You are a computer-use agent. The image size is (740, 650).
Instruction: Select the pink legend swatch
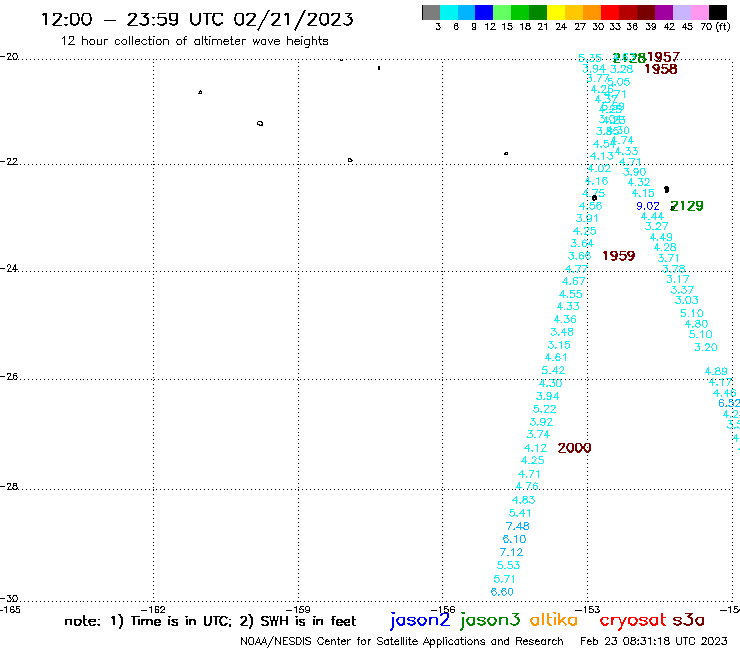(x=699, y=12)
